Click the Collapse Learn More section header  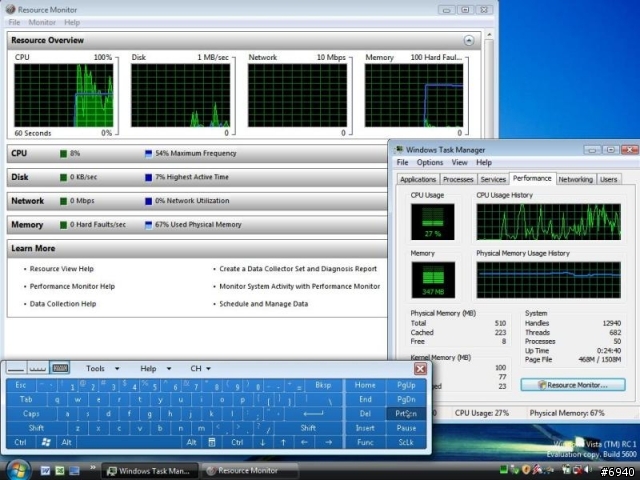pos(197,248)
